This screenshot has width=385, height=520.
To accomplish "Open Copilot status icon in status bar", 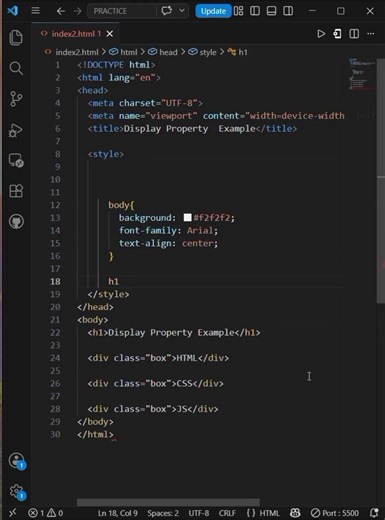I will [295, 513].
